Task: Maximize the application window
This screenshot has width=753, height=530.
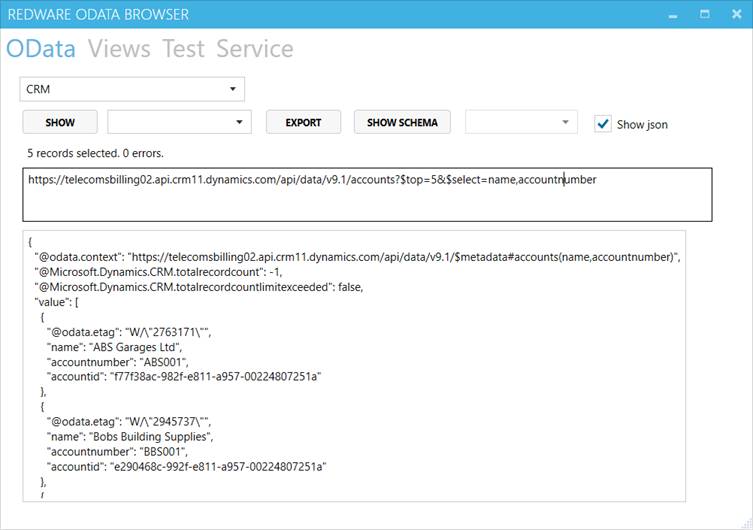Action: [x=704, y=14]
